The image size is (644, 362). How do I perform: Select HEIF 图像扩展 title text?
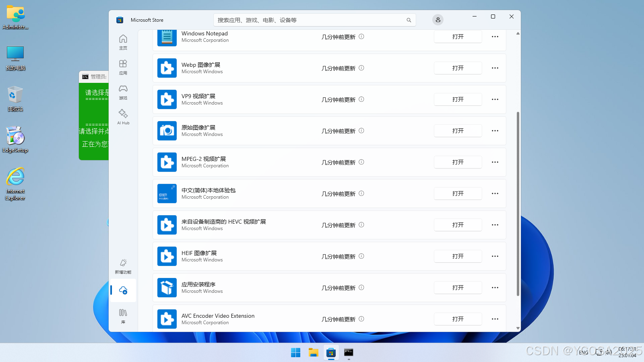[x=199, y=253]
